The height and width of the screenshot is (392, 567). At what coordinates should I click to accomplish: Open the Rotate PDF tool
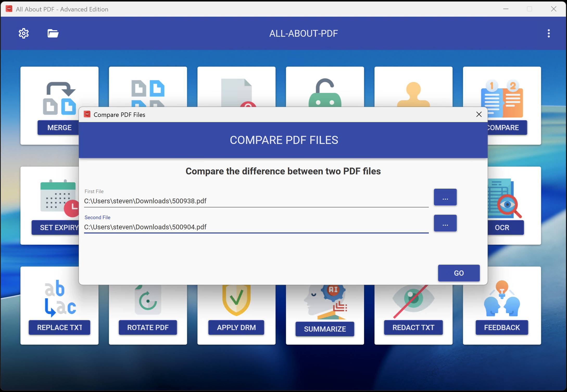click(x=148, y=327)
